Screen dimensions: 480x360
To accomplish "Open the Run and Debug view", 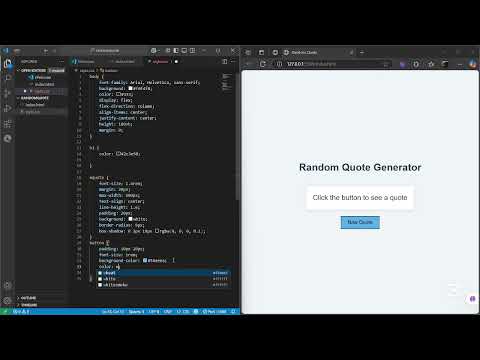I will click(x=7, y=108).
